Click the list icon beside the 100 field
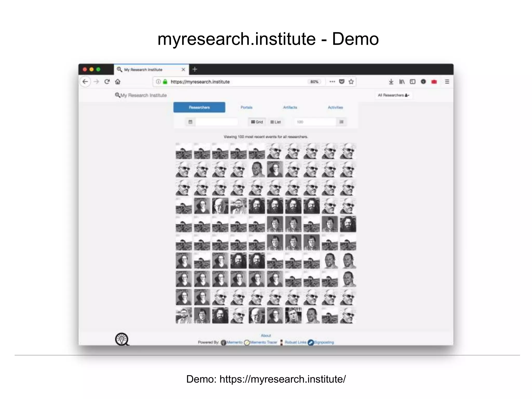 341,122
